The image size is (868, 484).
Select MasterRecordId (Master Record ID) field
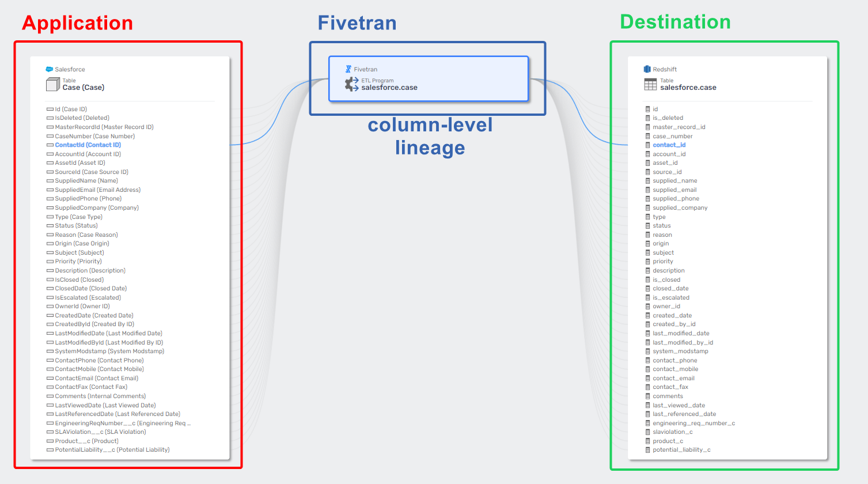104,127
